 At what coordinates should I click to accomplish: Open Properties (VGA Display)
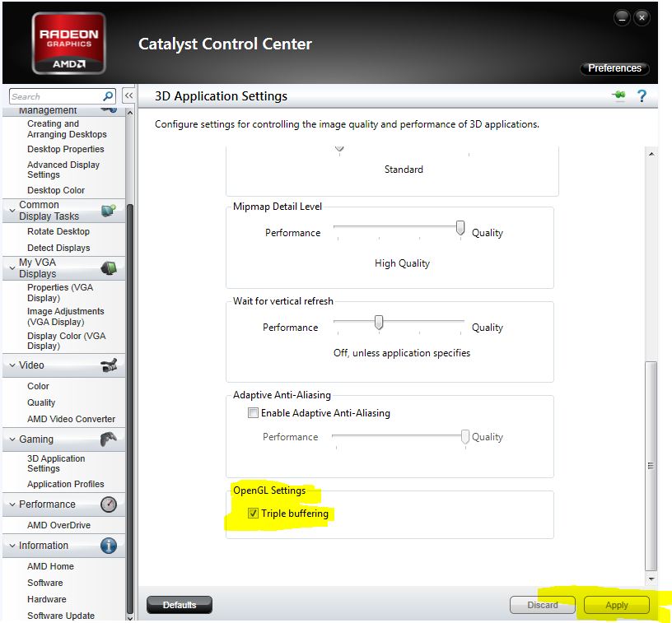click(60, 292)
